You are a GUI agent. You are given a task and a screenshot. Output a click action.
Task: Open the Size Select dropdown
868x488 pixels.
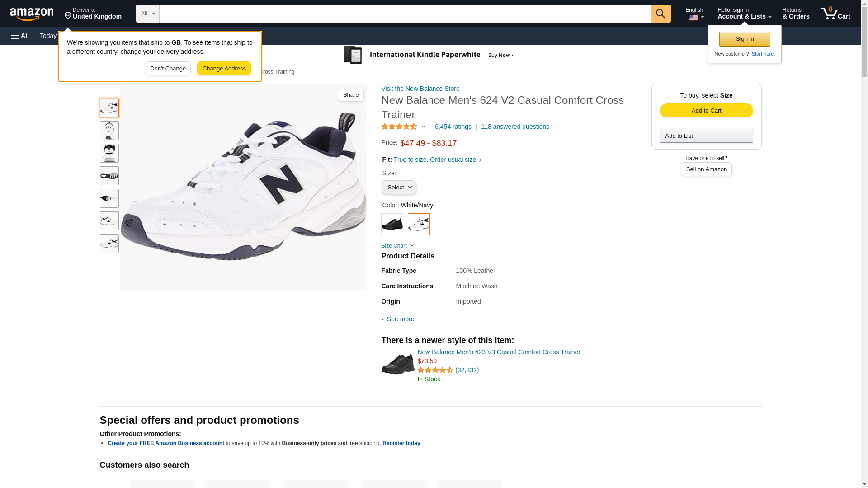399,188
